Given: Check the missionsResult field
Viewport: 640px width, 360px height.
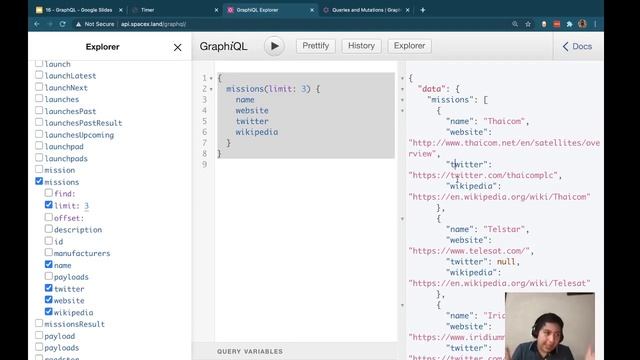Looking at the screenshot, I should (x=39, y=323).
